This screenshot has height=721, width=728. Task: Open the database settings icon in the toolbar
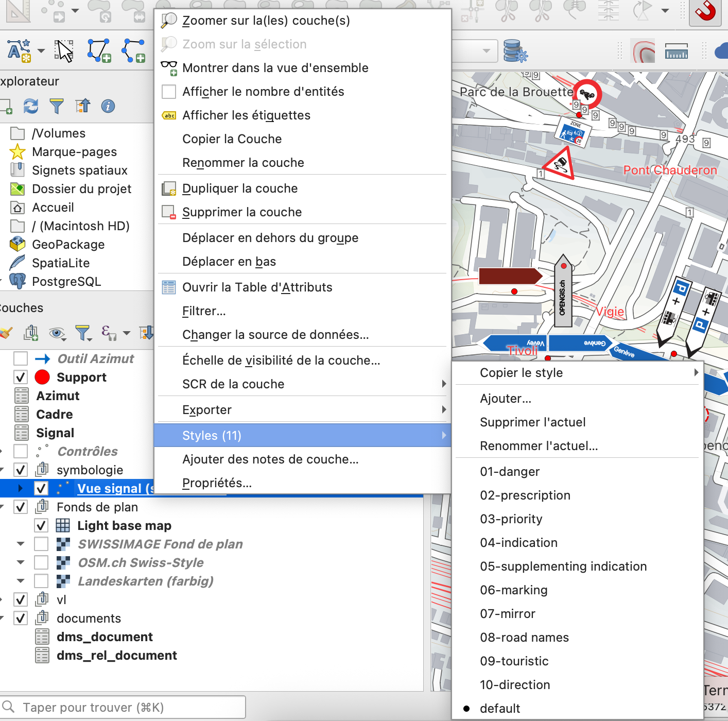515,51
